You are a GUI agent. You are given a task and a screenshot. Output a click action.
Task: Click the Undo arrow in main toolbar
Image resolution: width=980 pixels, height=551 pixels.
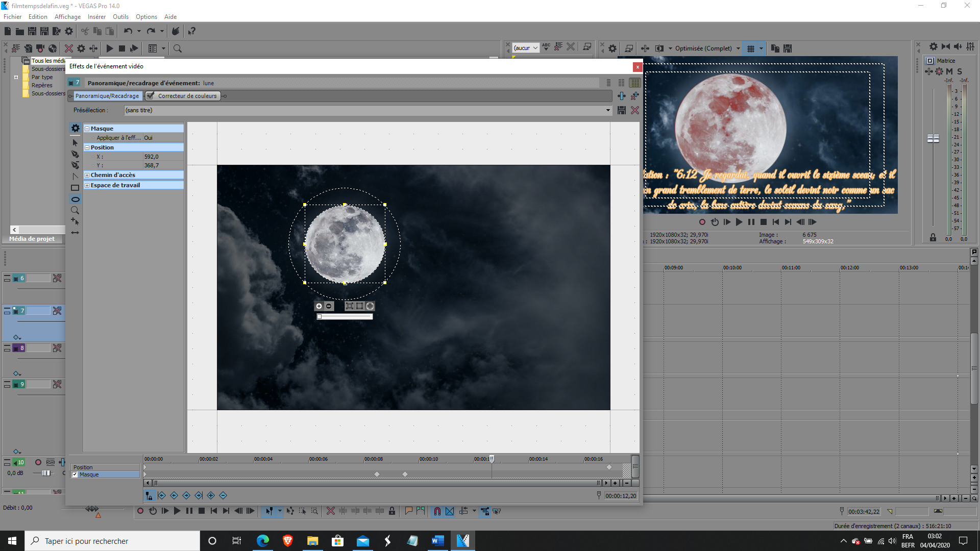tap(128, 31)
